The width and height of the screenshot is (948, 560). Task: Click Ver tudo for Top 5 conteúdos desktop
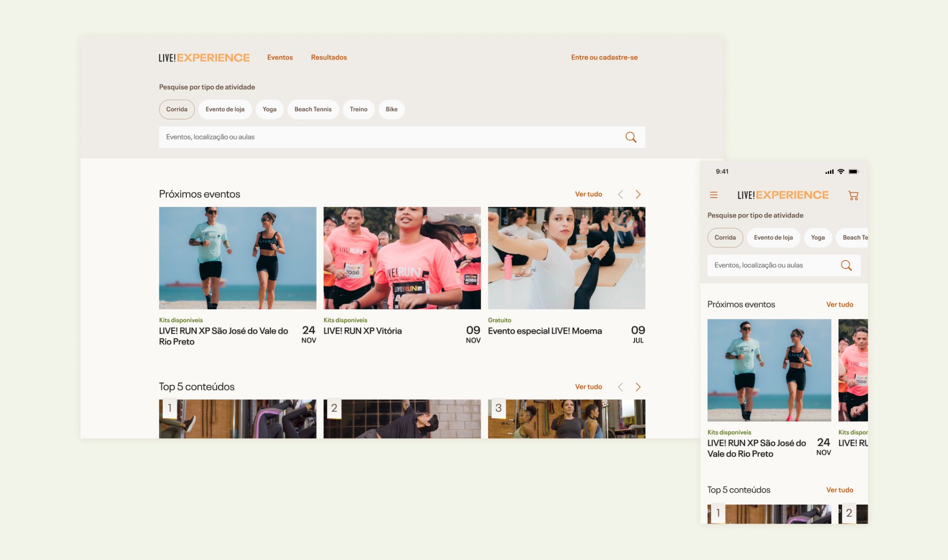click(588, 387)
